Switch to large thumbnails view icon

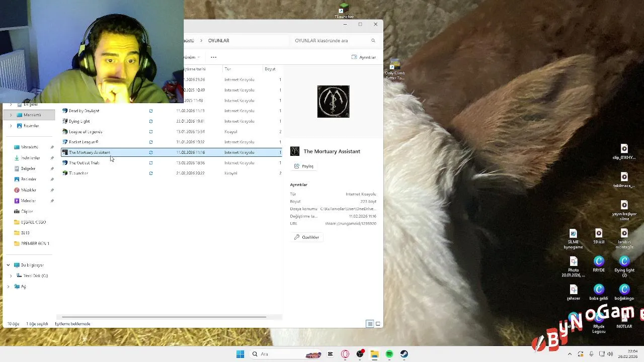click(x=378, y=324)
